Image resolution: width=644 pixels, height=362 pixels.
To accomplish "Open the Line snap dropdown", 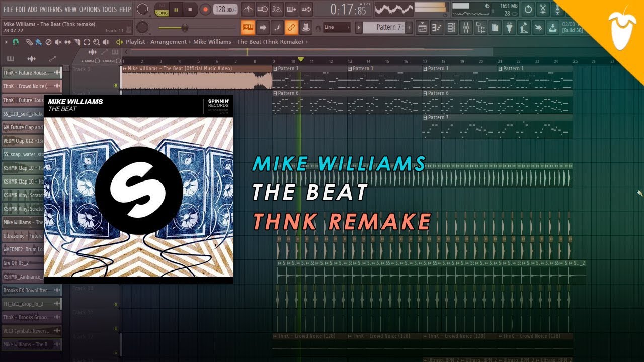I will tap(337, 27).
